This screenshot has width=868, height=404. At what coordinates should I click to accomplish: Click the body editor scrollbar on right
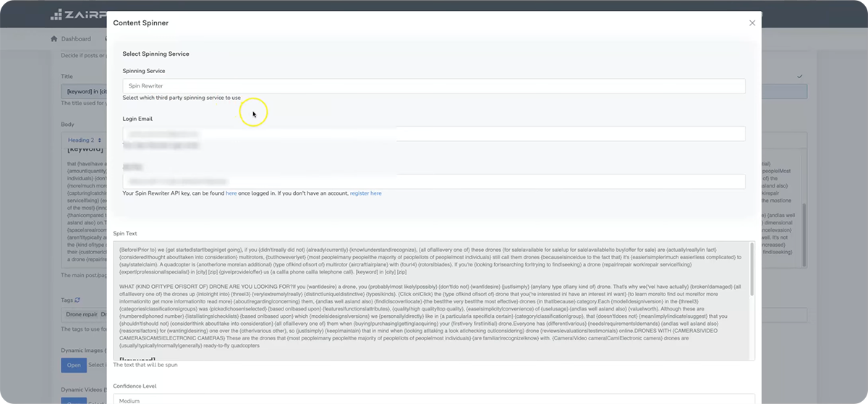pyautogui.click(x=804, y=224)
